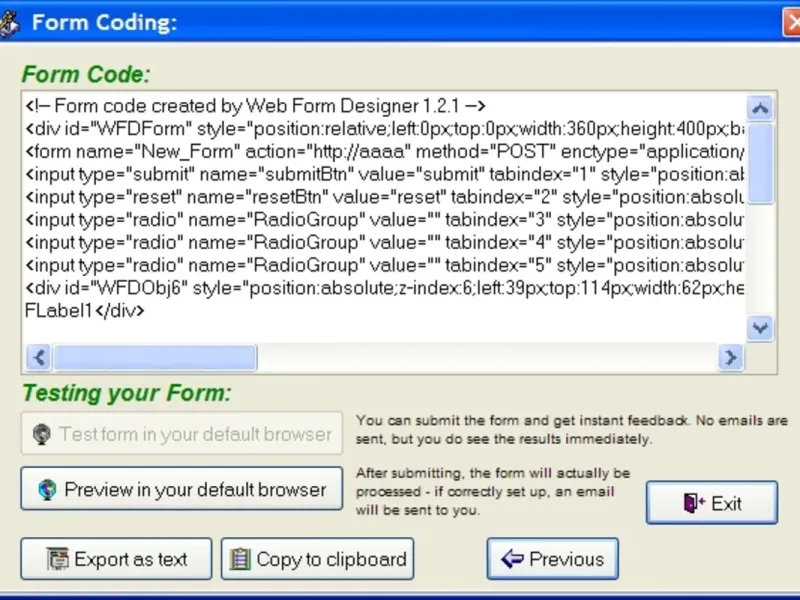Copy form code to clipboard
This screenshot has height=600, width=800.
317,559
